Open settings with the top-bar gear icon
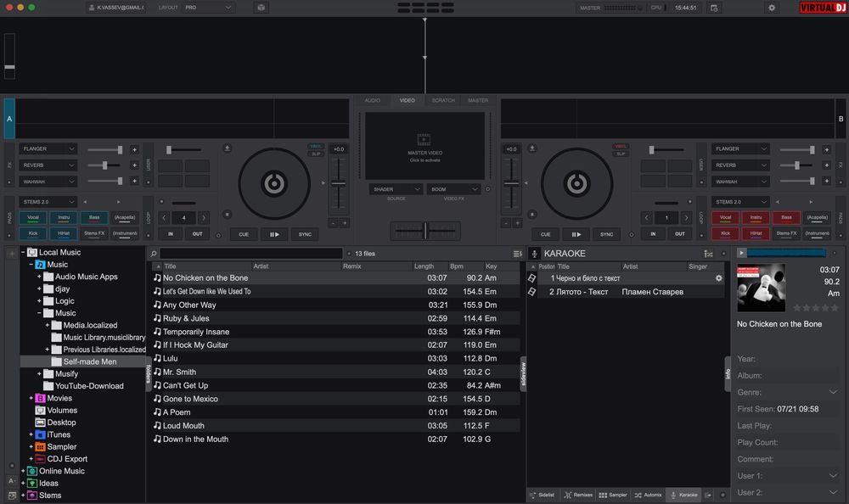The width and height of the screenshot is (849, 504). (772, 8)
